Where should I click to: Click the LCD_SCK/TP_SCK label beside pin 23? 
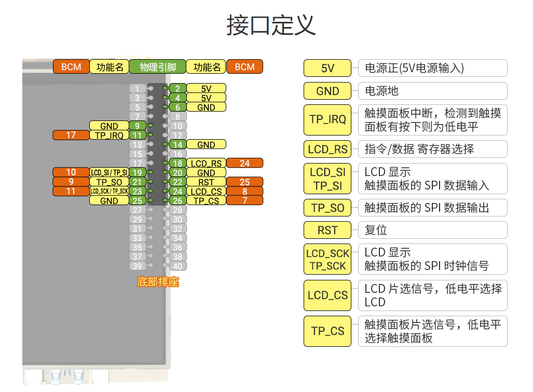click(x=109, y=191)
